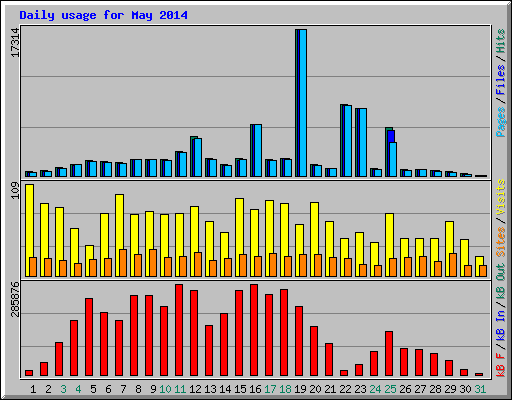The height and width of the screenshot is (400, 512).
Task: Click green weekend day label 24
Action: tap(375, 389)
